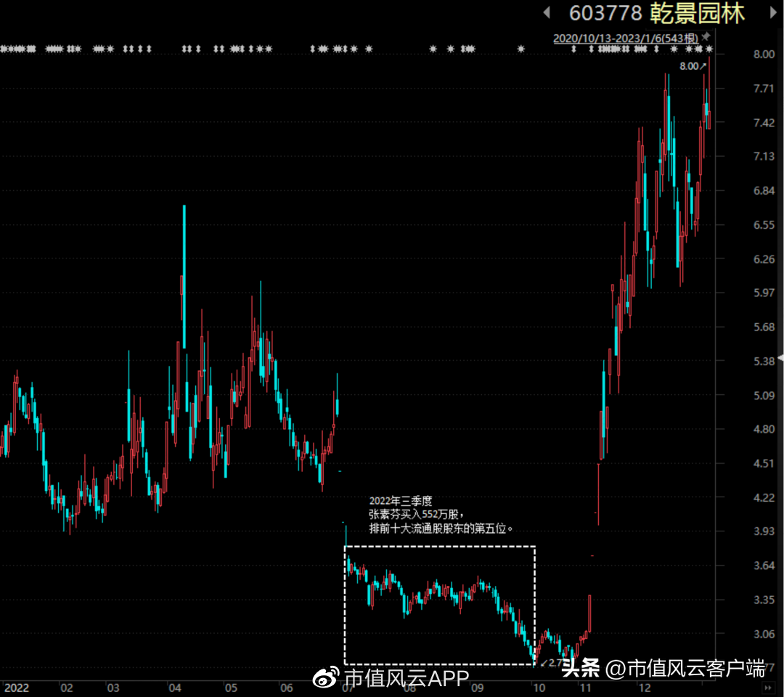Click the Weibo logo in watermark
The image size is (784, 697).
coord(325,677)
